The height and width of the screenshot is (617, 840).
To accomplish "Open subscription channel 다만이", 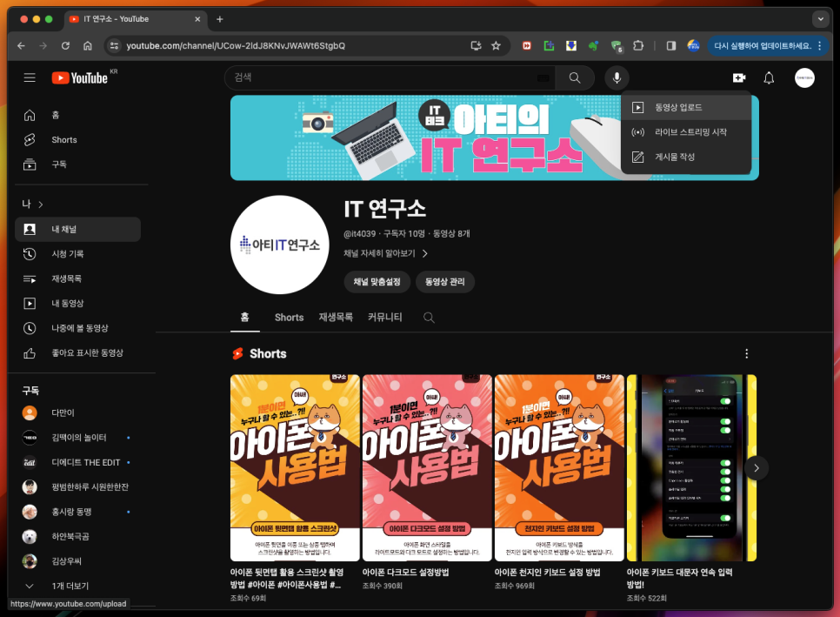I will [x=78, y=412].
